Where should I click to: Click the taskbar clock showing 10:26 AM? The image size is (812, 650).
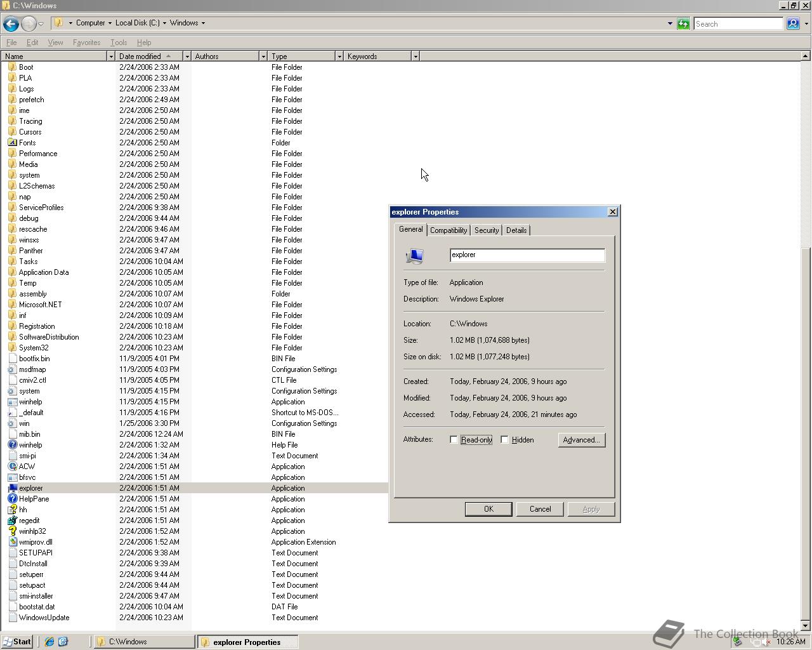(790, 642)
